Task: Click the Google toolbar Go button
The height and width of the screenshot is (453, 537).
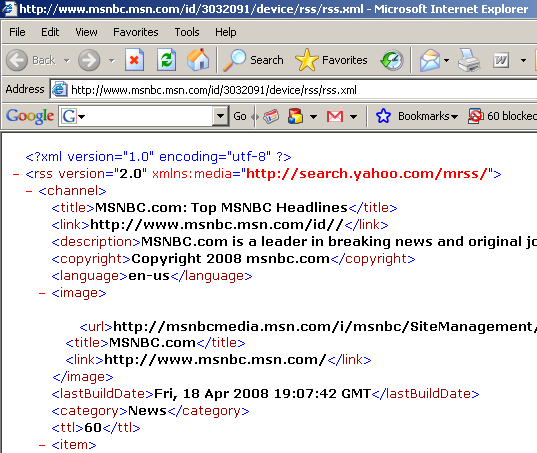Action: tap(240, 116)
